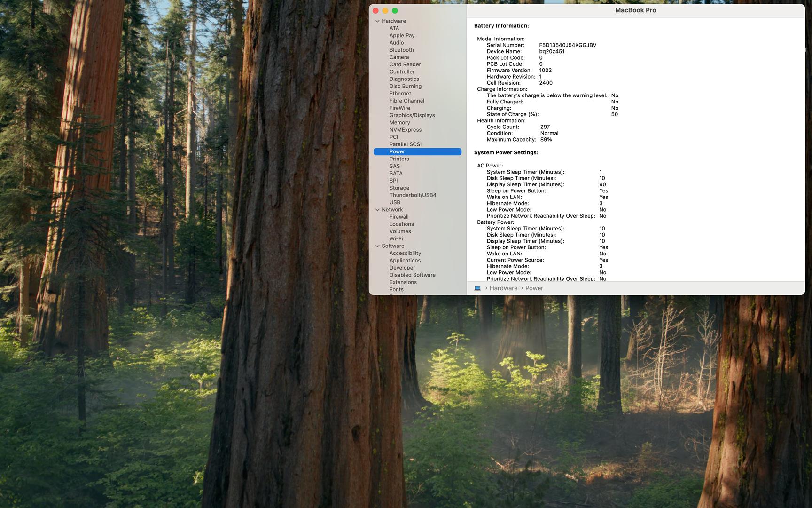812x508 pixels.
Task: Open the Applications software list
Action: (405, 261)
